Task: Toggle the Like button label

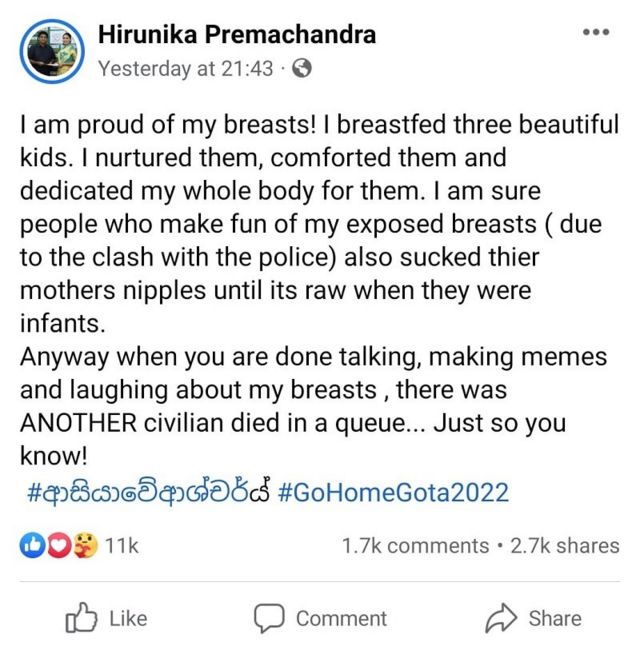Action: (127, 619)
